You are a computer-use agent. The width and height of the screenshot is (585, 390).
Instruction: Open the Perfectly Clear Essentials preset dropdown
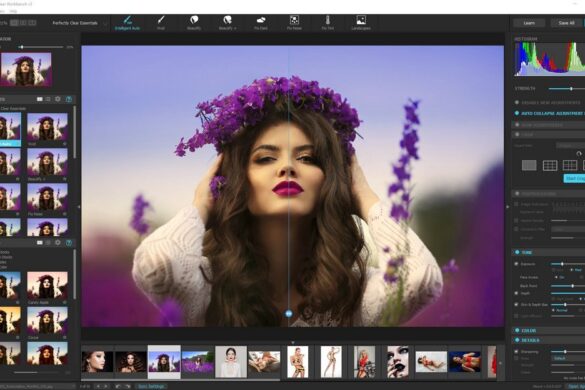click(79, 23)
